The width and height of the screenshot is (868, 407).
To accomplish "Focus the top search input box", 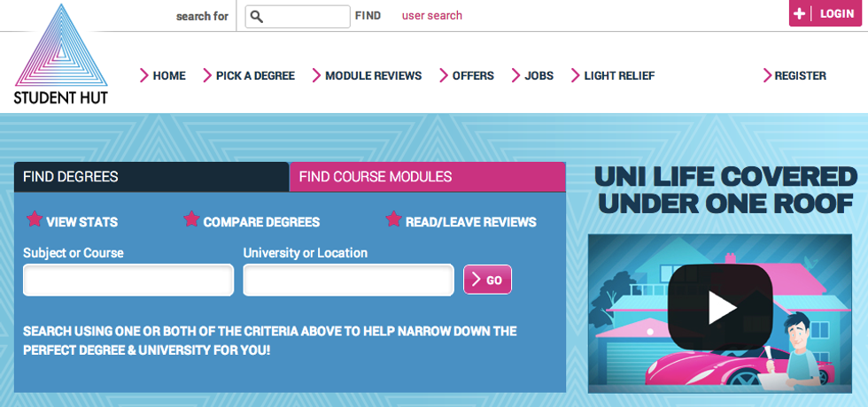I will [x=298, y=17].
